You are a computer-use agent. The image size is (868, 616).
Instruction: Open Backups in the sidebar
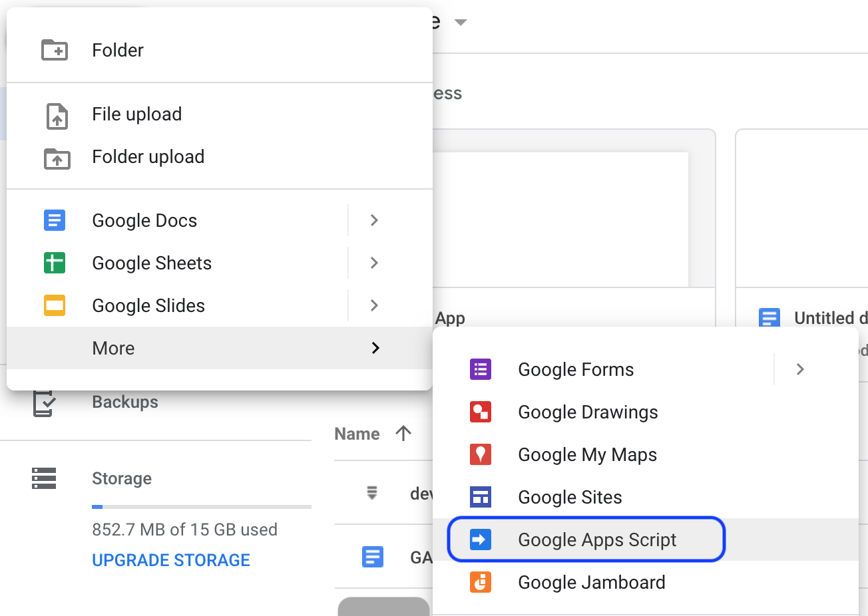click(125, 402)
